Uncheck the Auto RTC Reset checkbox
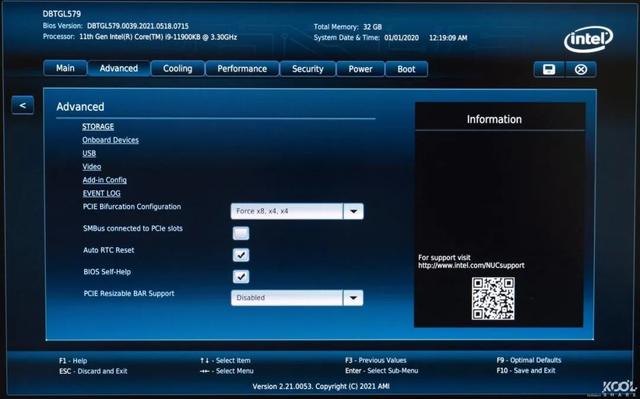 [241, 255]
